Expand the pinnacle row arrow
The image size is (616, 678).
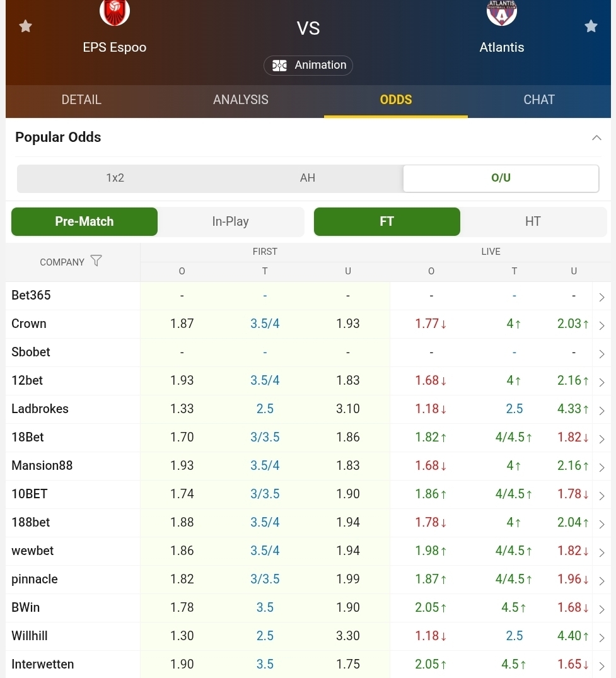(x=601, y=581)
